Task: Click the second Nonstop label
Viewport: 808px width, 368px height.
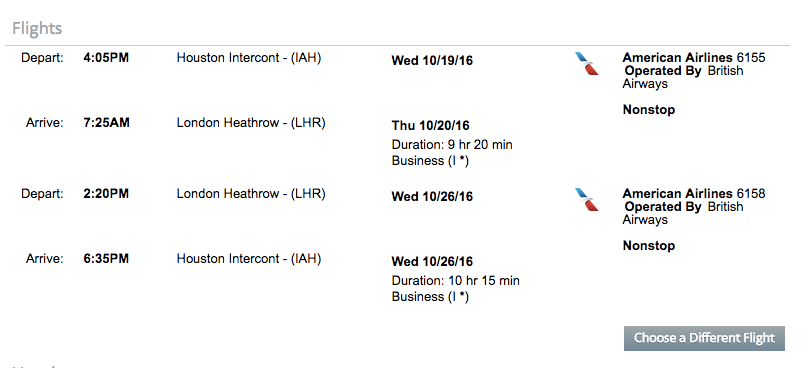Action: coord(649,246)
